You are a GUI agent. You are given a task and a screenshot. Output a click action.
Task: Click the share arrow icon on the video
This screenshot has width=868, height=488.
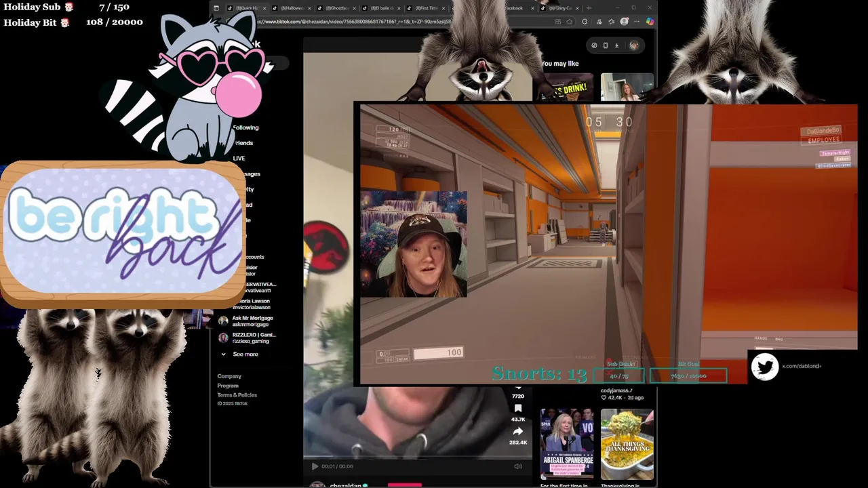pos(518,431)
